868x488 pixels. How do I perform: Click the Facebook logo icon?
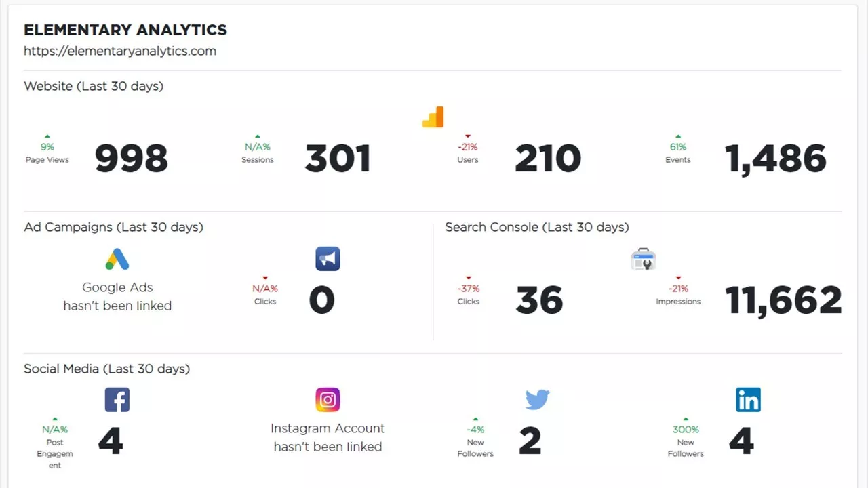coord(117,400)
